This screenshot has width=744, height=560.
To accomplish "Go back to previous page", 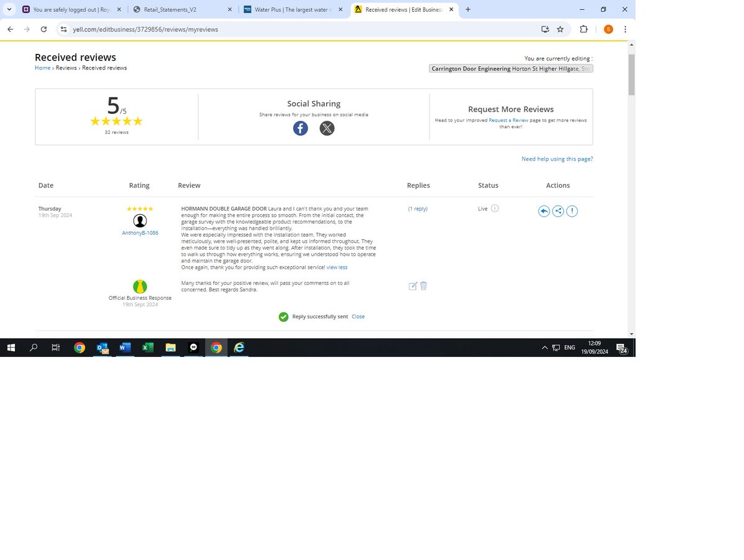I will click(10, 29).
